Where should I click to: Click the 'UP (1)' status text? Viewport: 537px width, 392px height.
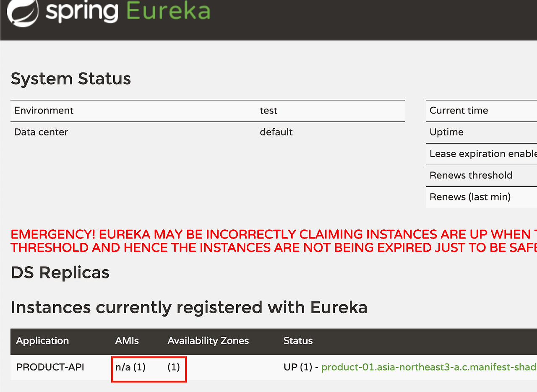tap(298, 367)
